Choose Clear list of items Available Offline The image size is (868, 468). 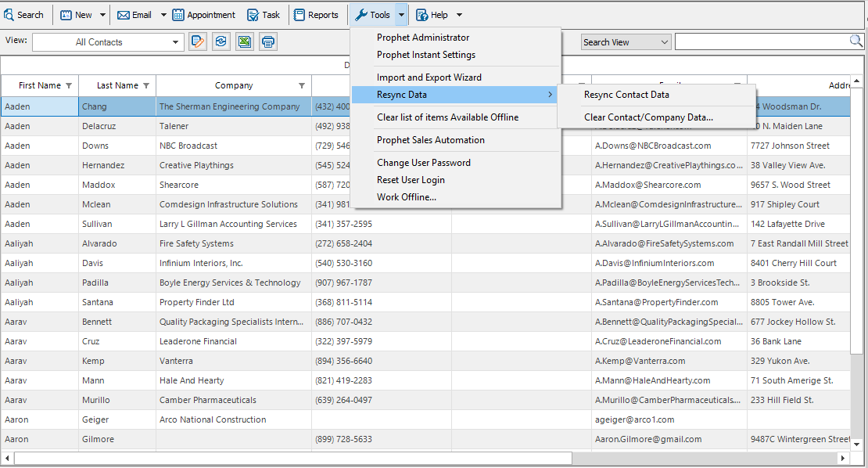click(448, 117)
